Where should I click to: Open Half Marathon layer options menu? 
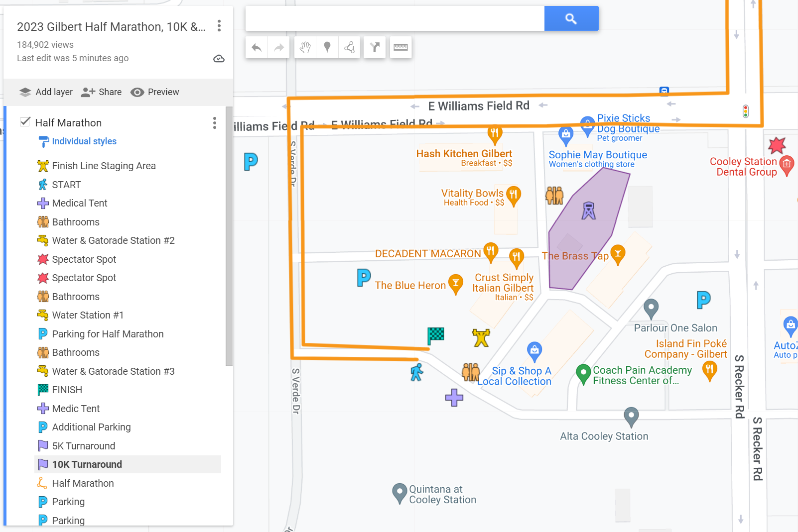click(x=215, y=123)
